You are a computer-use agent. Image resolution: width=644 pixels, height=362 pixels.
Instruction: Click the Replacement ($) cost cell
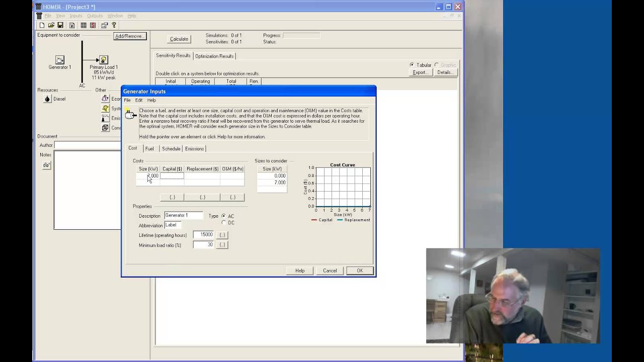(x=202, y=176)
